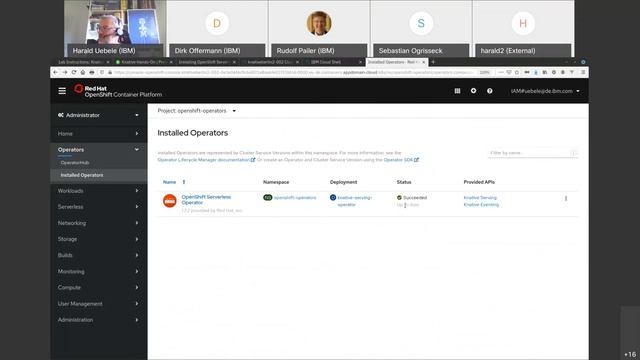Close the Installed Operators browser tab
This screenshot has height=360, width=640.
pos(424,62)
